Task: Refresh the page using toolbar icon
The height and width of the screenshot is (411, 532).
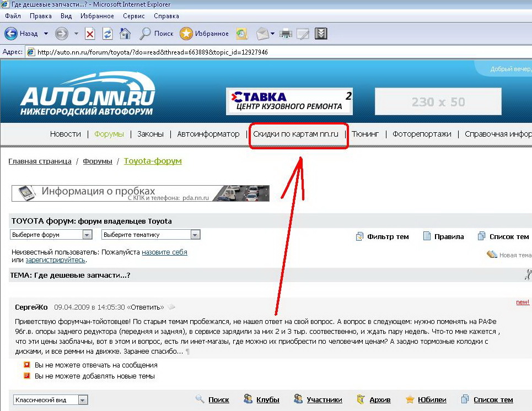Action: click(108, 34)
